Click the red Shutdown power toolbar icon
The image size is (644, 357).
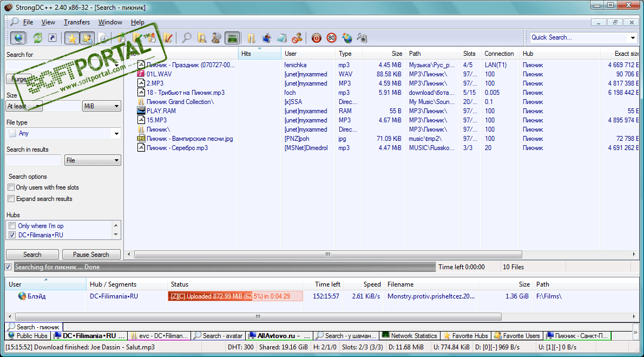(316, 38)
